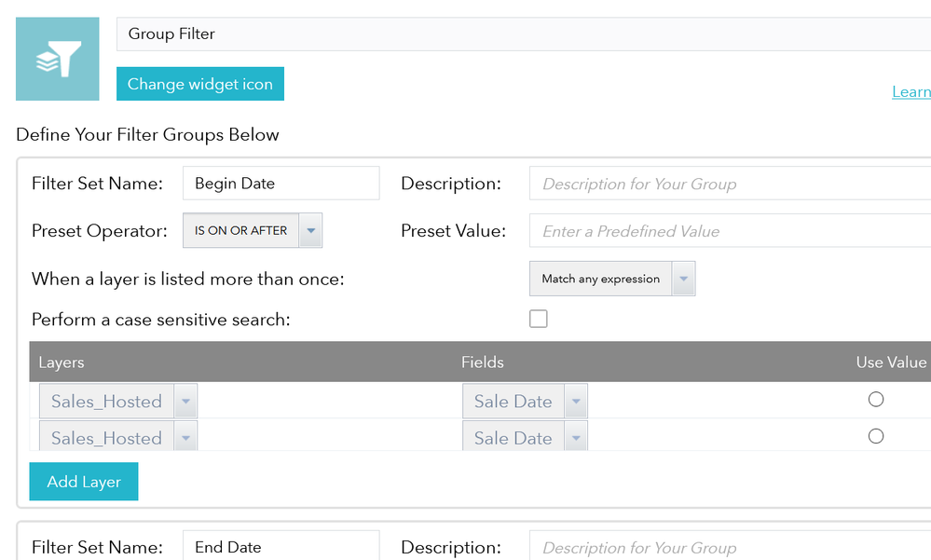
Task: Click the widget title field Group Filter
Action: tap(522, 34)
